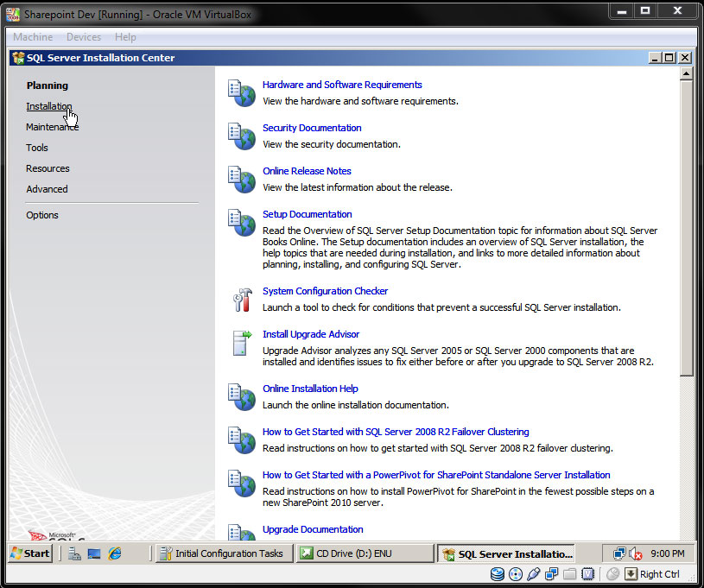Select the Maintenance category
The width and height of the screenshot is (704, 588).
52,127
